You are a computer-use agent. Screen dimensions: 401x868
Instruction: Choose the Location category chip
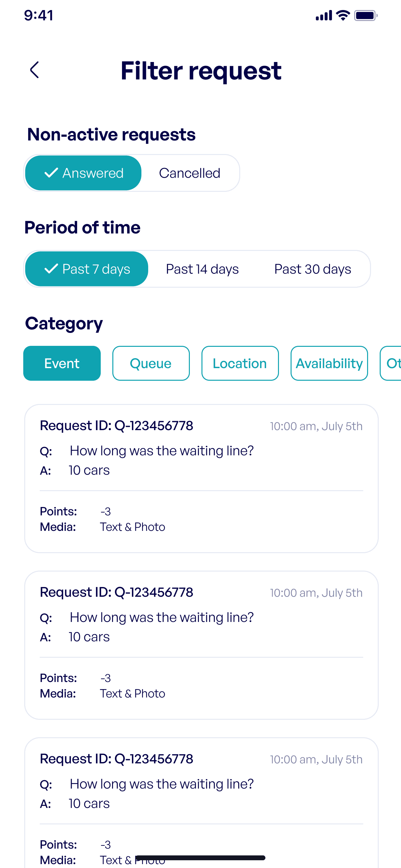tap(240, 363)
